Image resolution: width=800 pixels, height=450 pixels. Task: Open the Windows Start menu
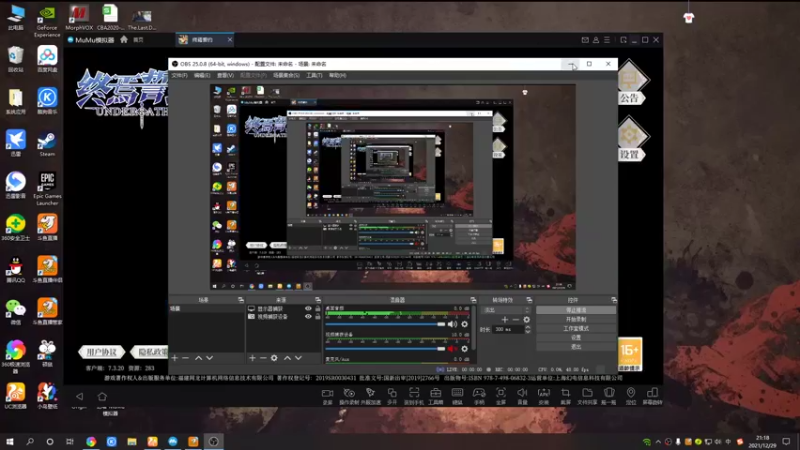click(x=10, y=441)
